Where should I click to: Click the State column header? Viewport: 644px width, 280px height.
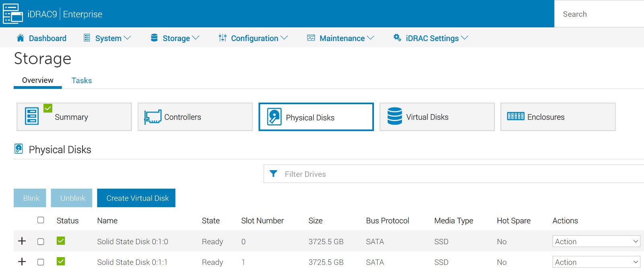click(211, 220)
